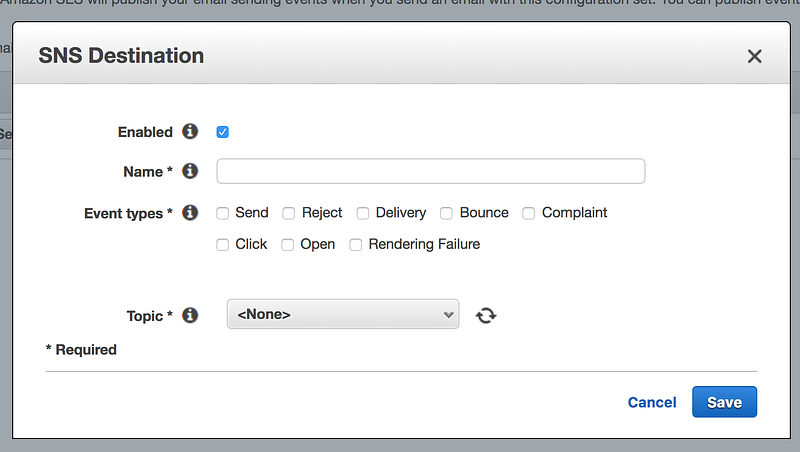Enable the Complaint event checkbox
Image resolution: width=800 pixels, height=452 pixels.
pyautogui.click(x=529, y=213)
